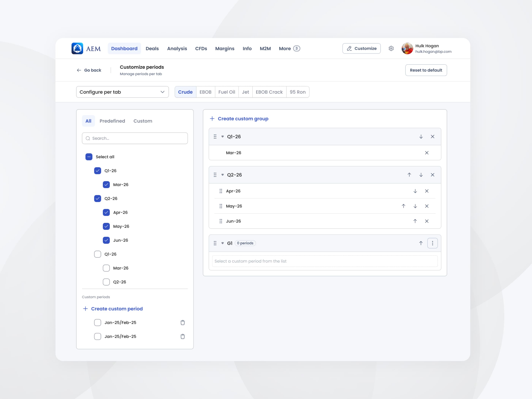Screen dimensions: 532x399
Task: Remove May-26 from group
Action: 427,206
